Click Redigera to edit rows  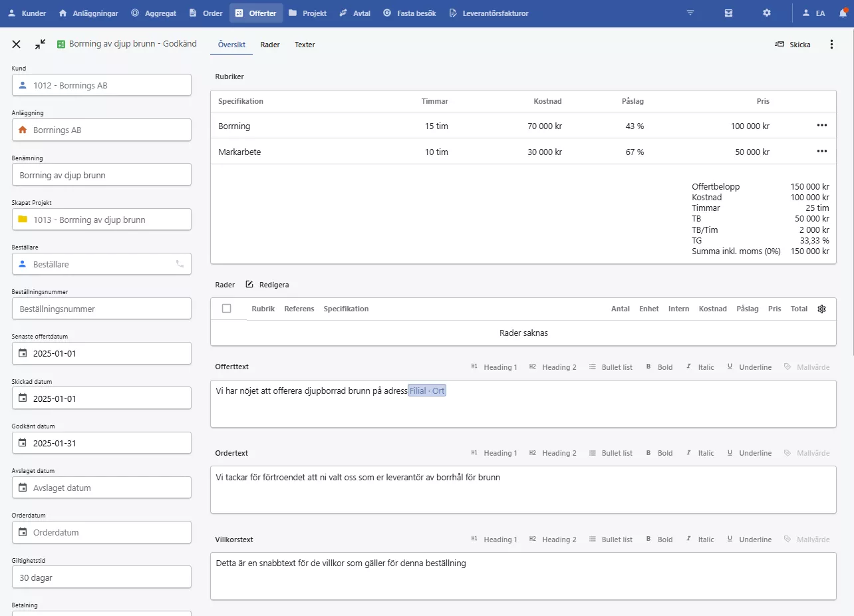[x=267, y=285]
